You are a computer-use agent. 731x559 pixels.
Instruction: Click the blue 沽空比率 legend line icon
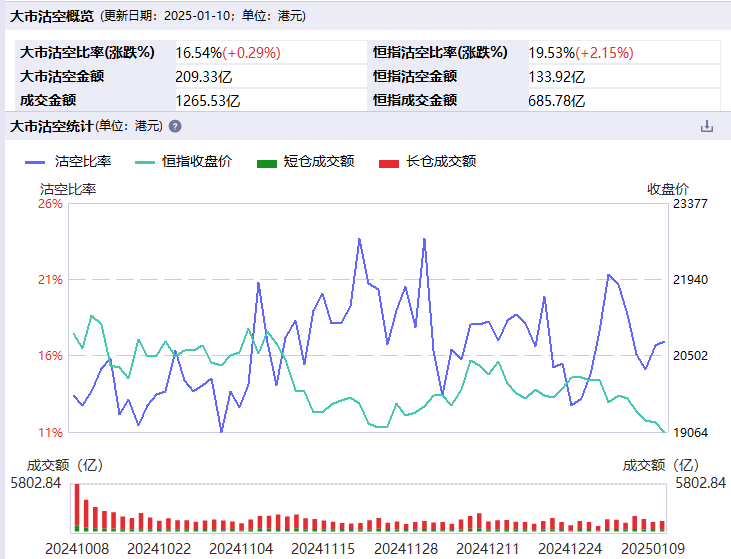pyautogui.click(x=36, y=161)
